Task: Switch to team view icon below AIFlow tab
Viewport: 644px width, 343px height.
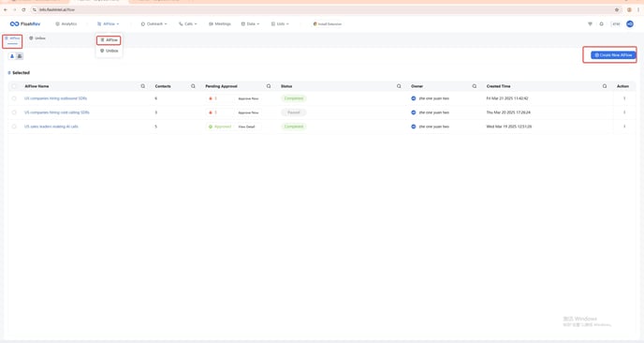Action: (20, 56)
